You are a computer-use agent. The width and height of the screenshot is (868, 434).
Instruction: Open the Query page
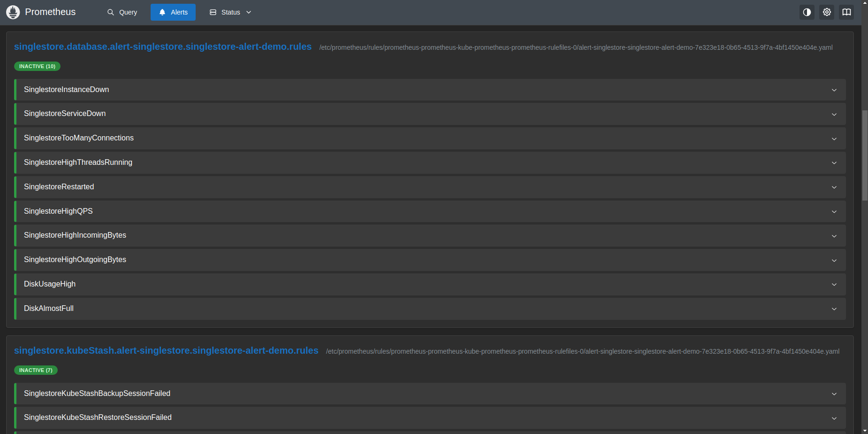pos(122,12)
